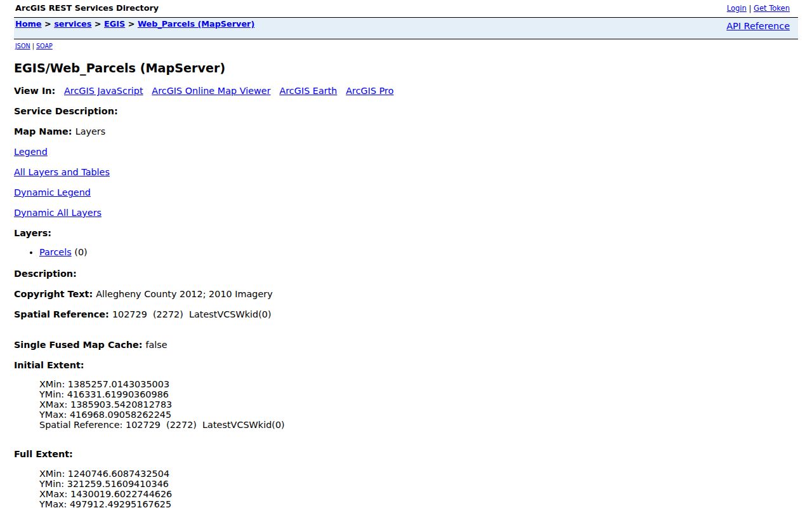Image resolution: width=812 pixels, height=508 pixels.
Task: Open the Parcels layer link
Action: (55, 252)
